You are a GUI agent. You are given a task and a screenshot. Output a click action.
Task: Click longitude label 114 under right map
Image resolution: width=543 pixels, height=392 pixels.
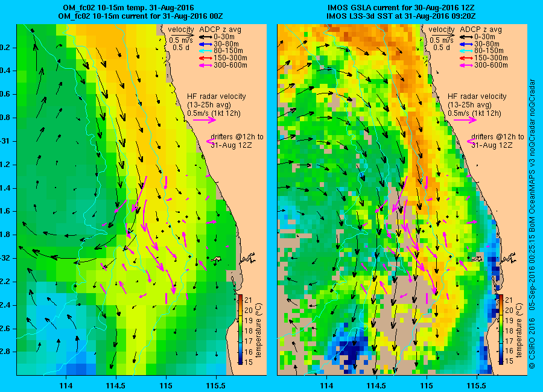pyautogui.click(x=326, y=385)
